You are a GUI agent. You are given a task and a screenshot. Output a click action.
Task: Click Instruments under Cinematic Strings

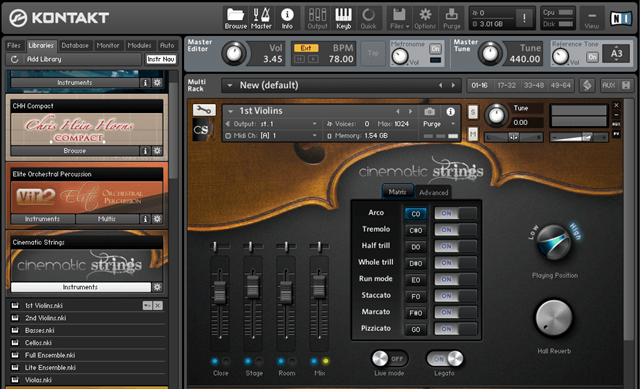80,287
